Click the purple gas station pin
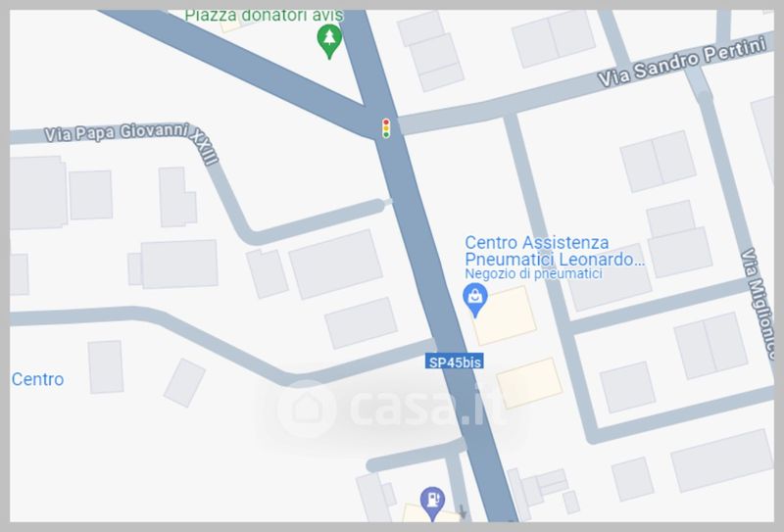Viewport: 784px width, 532px height. [432, 504]
